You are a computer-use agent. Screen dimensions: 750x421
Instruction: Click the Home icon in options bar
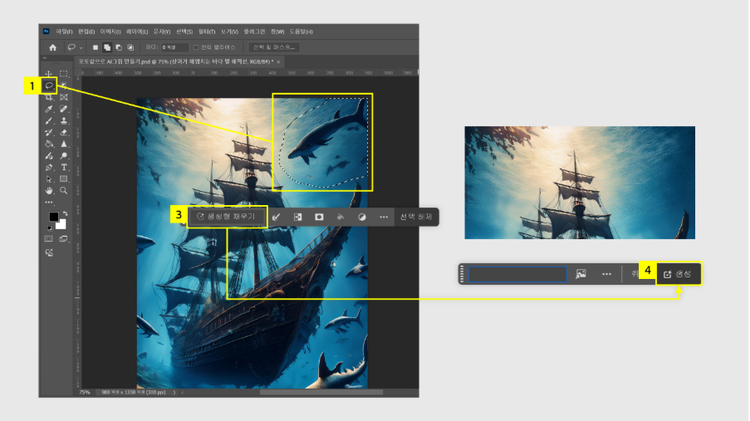(53, 47)
